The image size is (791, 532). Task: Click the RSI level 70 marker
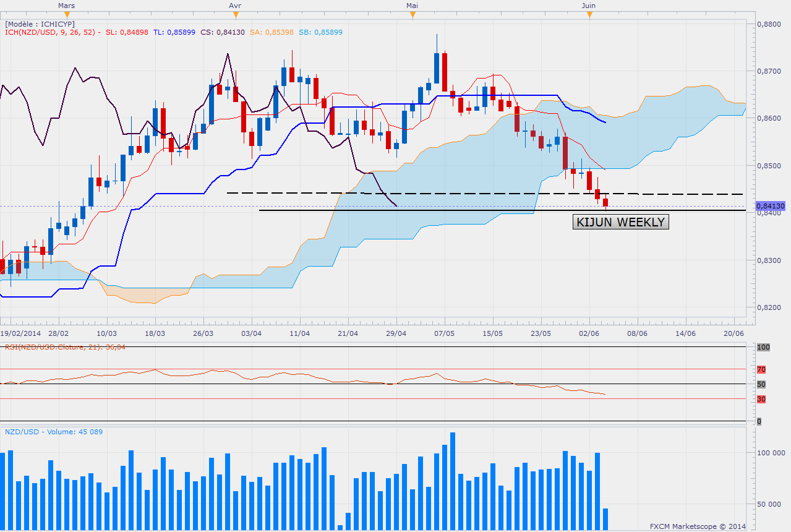pyautogui.click(x=761, y=369)
